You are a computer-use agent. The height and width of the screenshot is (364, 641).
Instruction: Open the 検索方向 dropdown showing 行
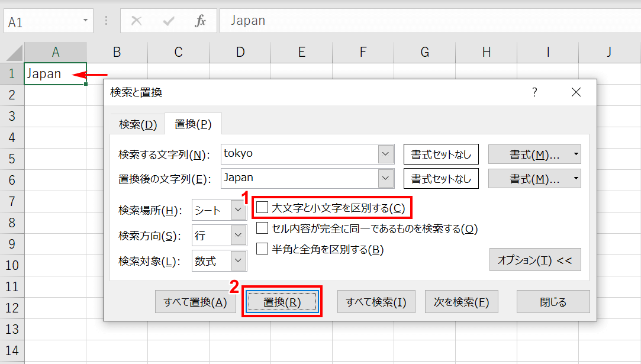pos(239,235)
